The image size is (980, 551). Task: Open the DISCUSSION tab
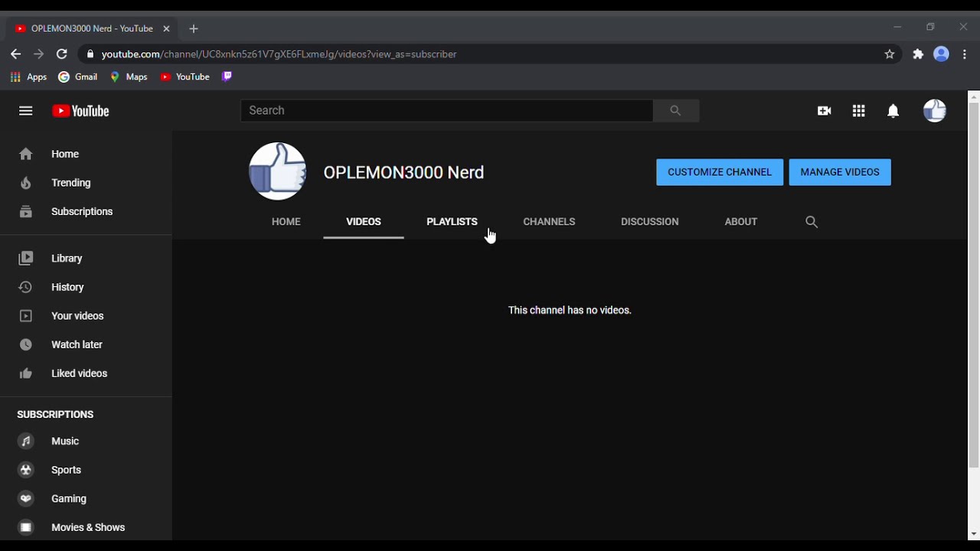coord(650,222)
